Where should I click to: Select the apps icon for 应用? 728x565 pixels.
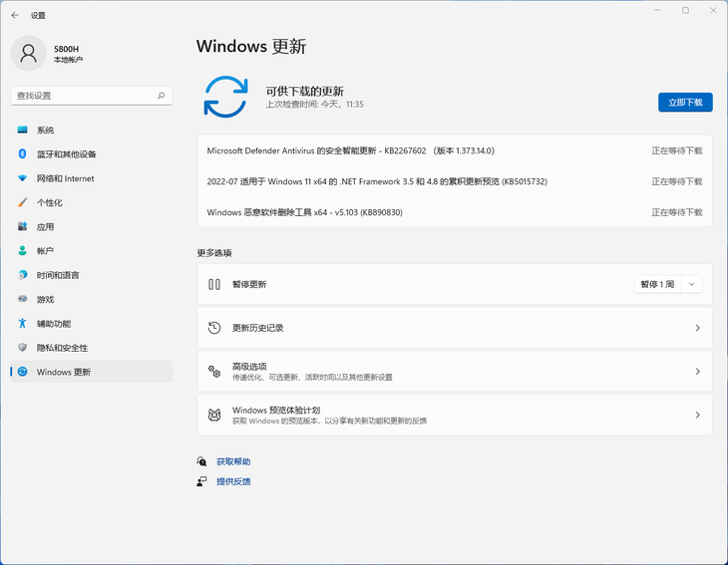tap(22, 226)
